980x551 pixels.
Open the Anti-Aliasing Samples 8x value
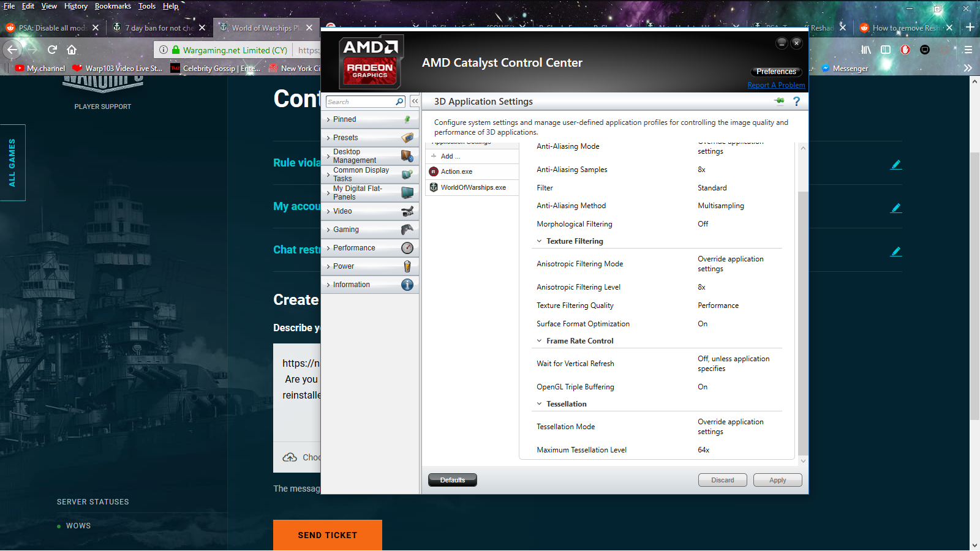(x=701, y=170)
